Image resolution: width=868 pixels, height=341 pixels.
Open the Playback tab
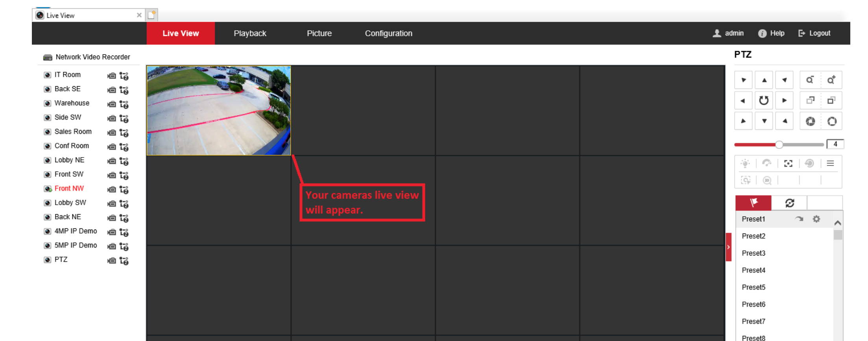click(250, 33)
